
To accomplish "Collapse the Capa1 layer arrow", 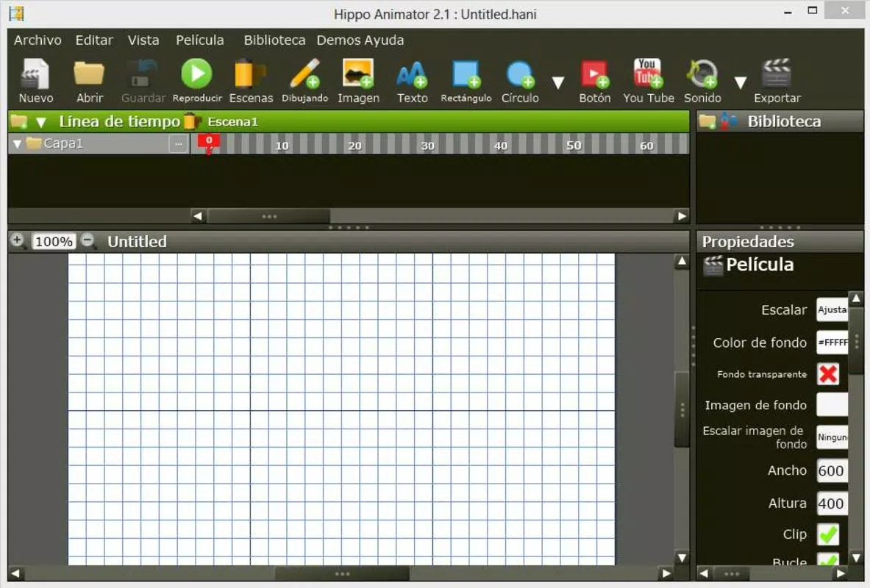I will tap(17, 144).
